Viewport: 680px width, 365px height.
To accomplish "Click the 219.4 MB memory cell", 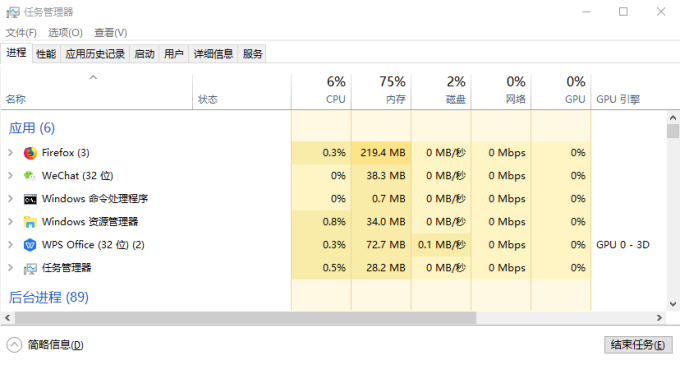I will [381, 153].
